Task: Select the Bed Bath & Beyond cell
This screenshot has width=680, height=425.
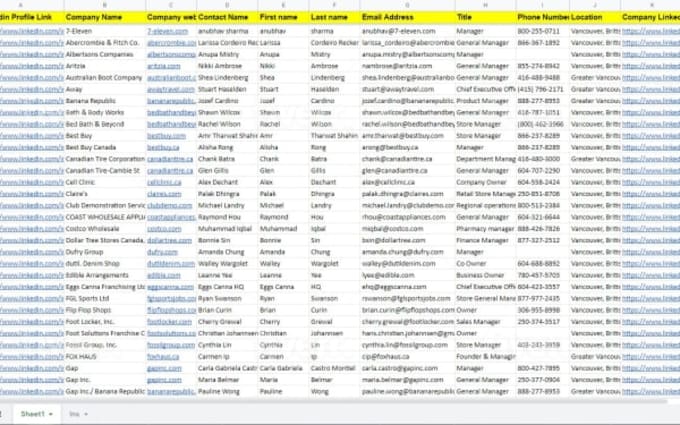Action: click(x=105, y=124)
